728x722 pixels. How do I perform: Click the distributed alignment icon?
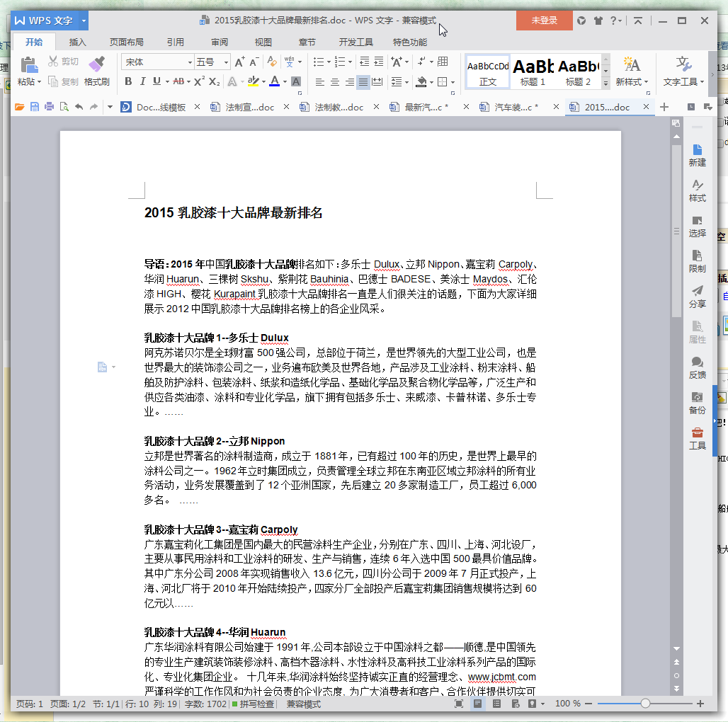378,82
